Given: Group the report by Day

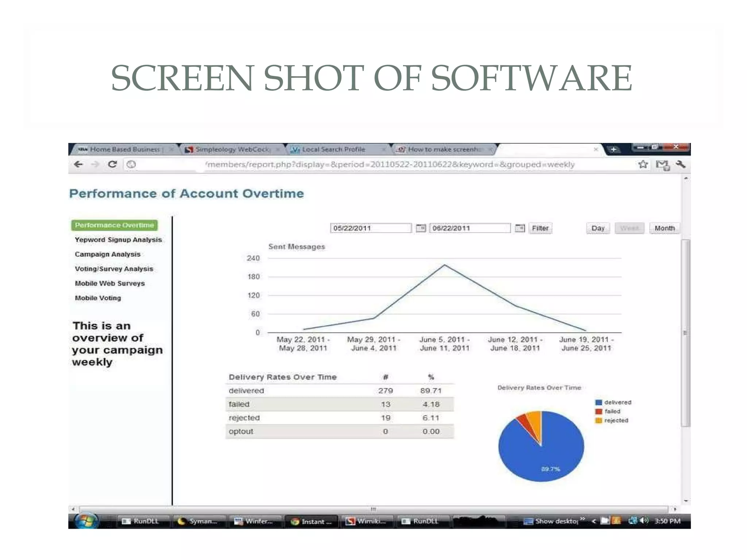Looking at the screenshot, I should (598, 228).
